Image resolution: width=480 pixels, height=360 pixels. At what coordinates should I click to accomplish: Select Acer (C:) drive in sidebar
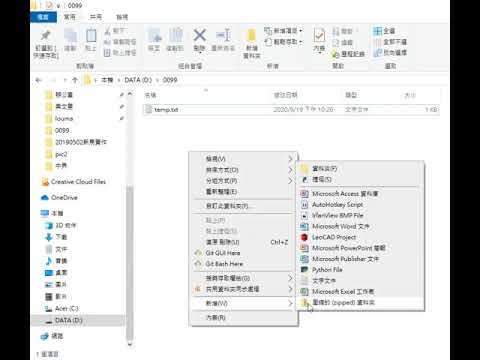tap(62, 309)
